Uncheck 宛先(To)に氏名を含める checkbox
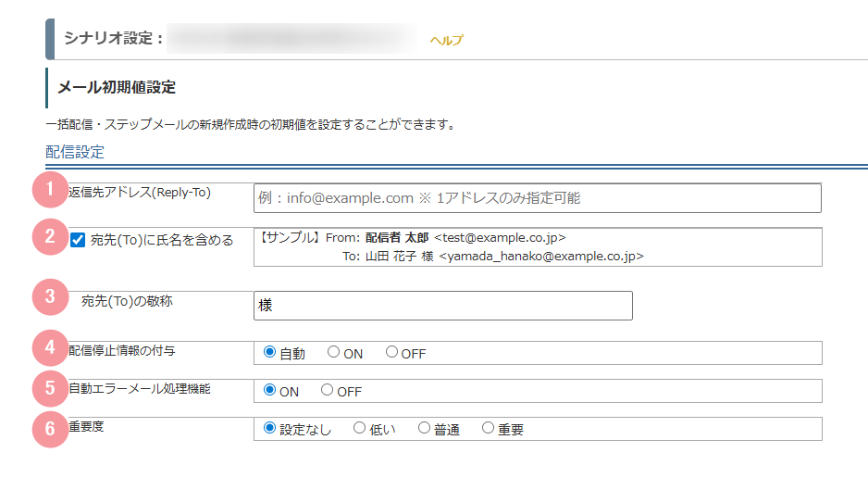868x490 pixels. click(x=79, y=241)
